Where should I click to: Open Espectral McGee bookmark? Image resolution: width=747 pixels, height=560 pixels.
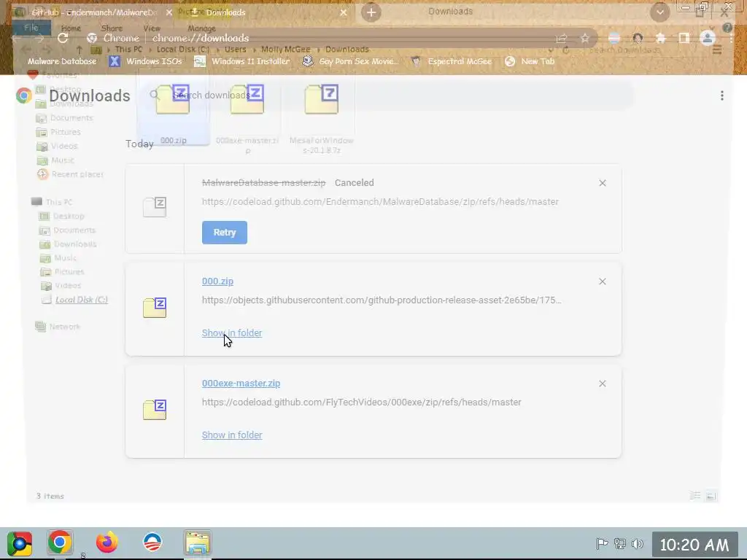452,61
